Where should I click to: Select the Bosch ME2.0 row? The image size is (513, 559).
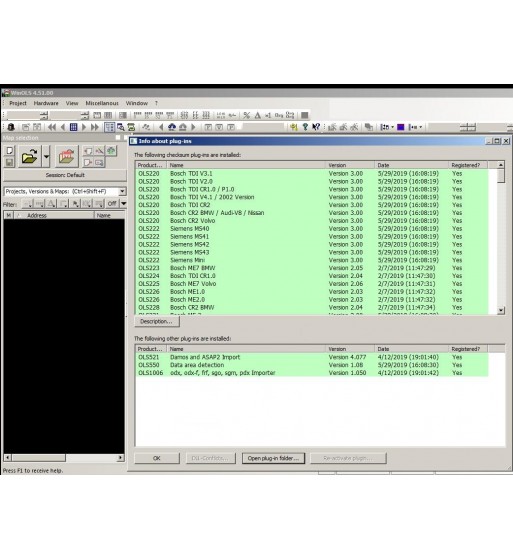coord(312,299)
